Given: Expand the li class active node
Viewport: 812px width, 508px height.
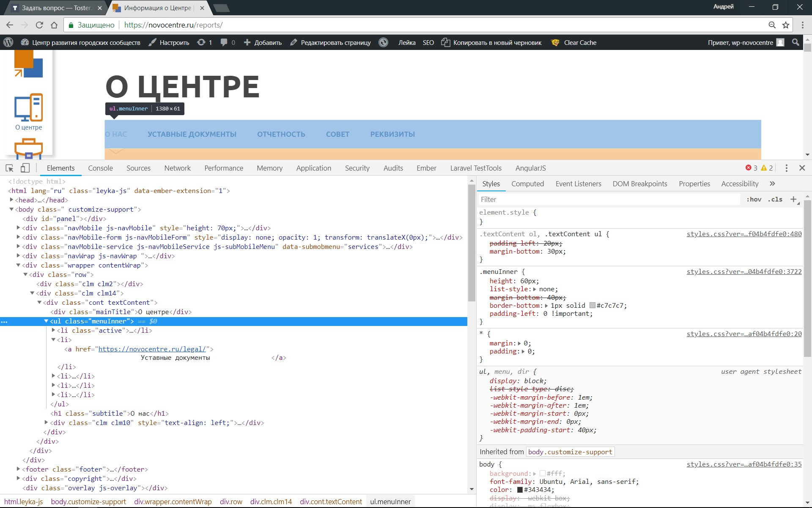Looking at the screenshot, I should point(53,330).
